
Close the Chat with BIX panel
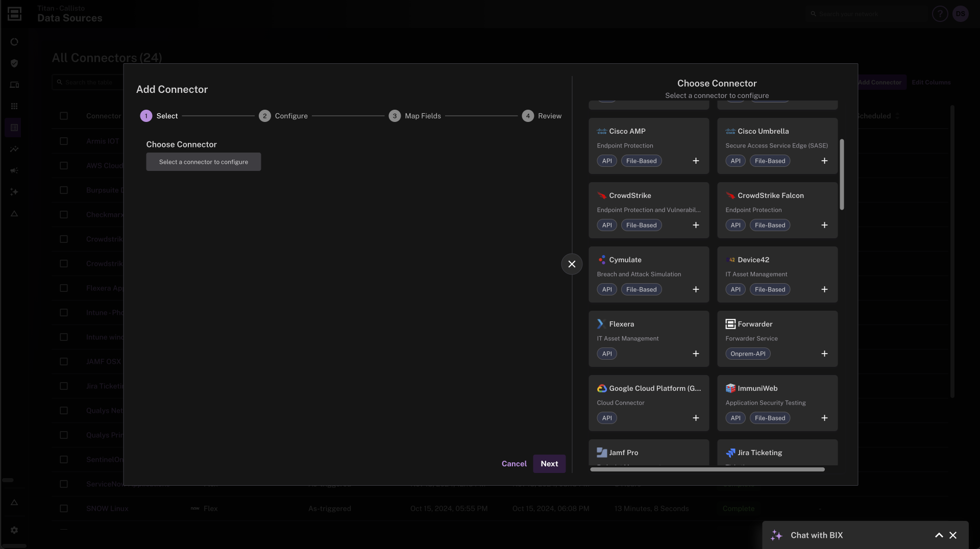(x=952, y=535)
